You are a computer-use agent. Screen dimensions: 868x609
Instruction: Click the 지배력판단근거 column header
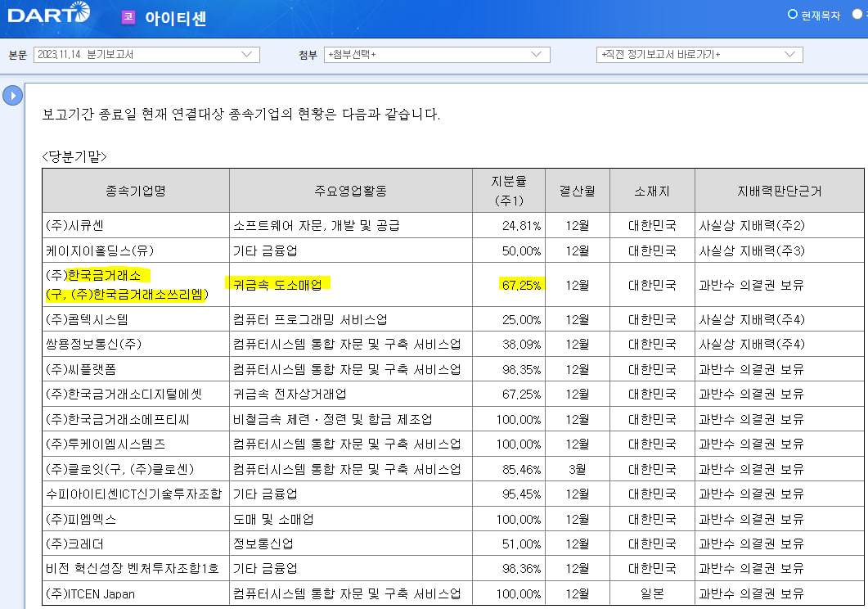779,191
